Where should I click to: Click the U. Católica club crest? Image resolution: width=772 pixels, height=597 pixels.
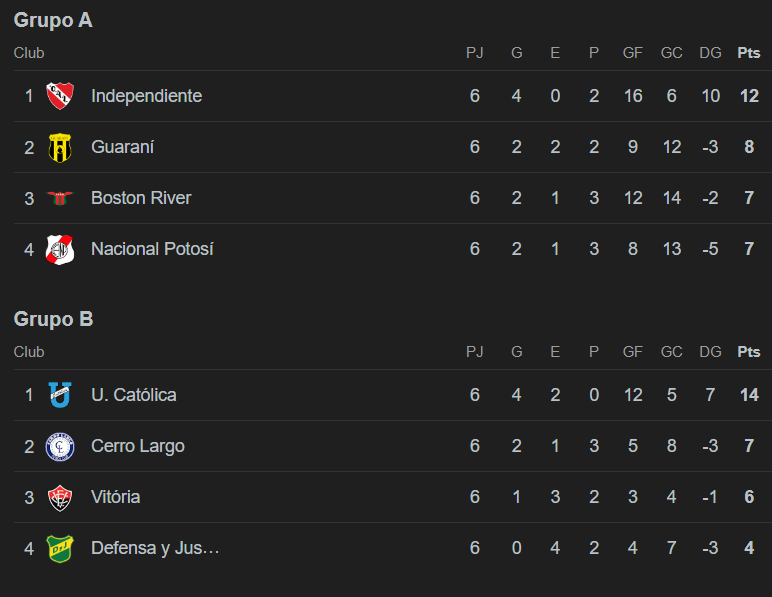[60, 395]
